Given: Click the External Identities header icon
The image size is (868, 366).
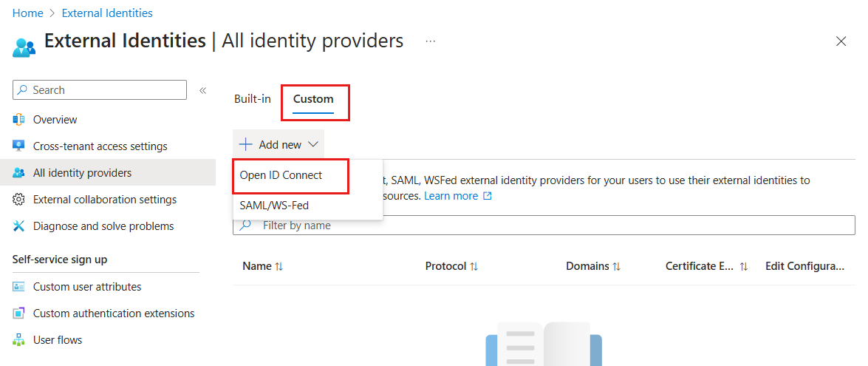Looking at the screenshot, I should click(x=24, y=47).
